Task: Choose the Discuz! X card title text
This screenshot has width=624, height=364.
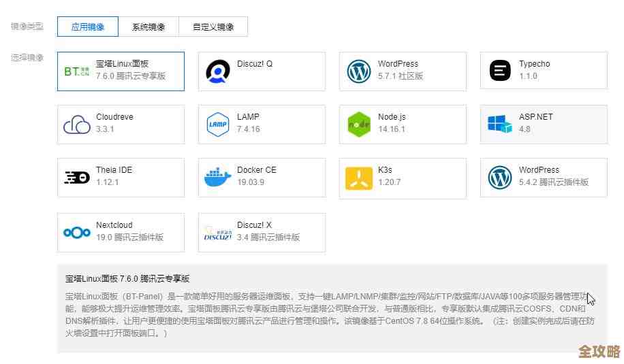Action: pyautogui.click(x=254, y=225)
